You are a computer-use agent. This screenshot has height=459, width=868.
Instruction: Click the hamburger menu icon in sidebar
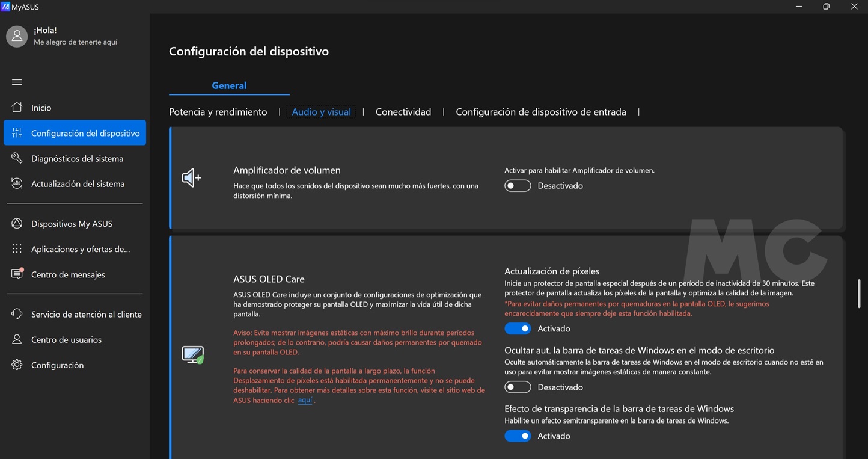click(17, 82)
